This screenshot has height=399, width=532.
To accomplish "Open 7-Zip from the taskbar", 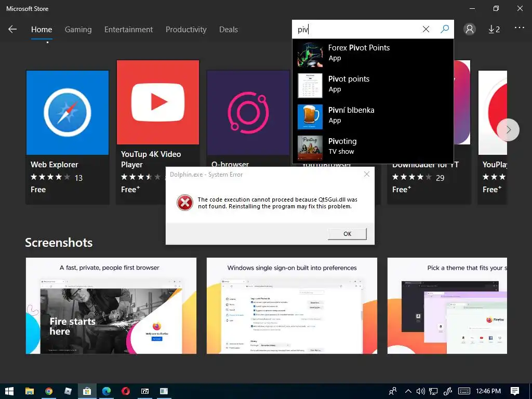I will pos(145,391).
